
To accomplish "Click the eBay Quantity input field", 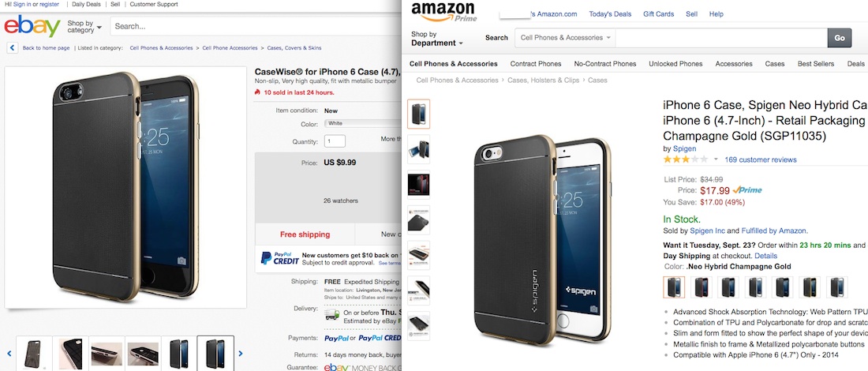I will click(335, 141).
